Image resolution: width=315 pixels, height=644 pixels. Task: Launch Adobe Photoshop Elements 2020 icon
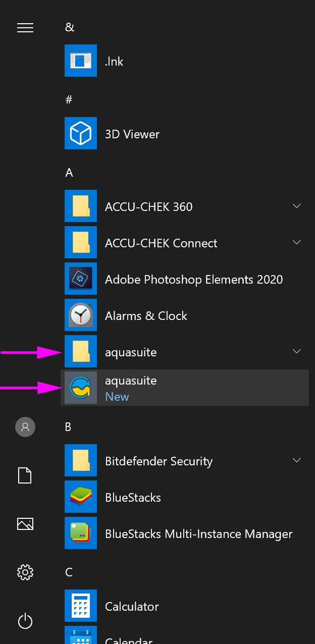[81, 279]
